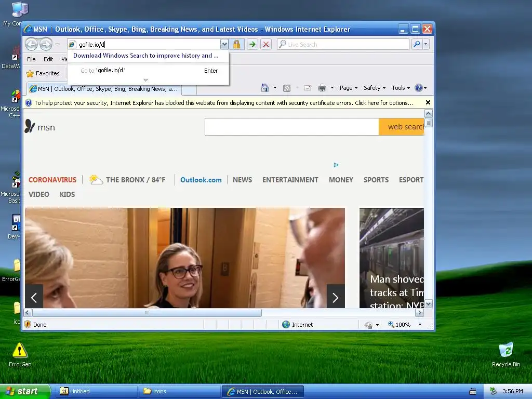
Task: Click the Print icon
Action: click(x=322, y=88)
